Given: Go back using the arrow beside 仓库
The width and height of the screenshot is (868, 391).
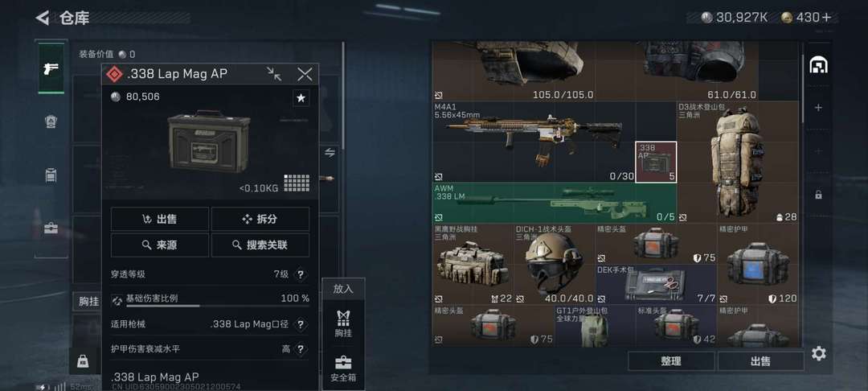Looking at the screenshot, I should pyautogui.click(x=43, y=19).
